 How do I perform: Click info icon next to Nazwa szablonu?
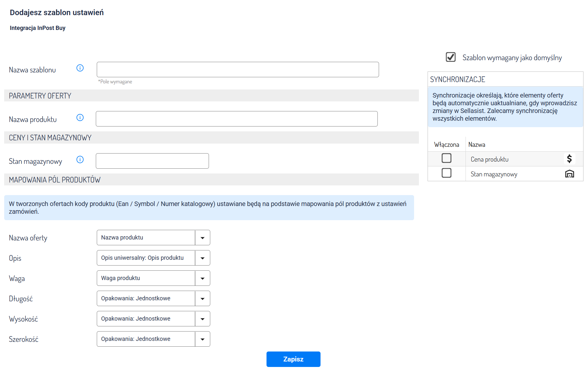[x=80, y=68]
